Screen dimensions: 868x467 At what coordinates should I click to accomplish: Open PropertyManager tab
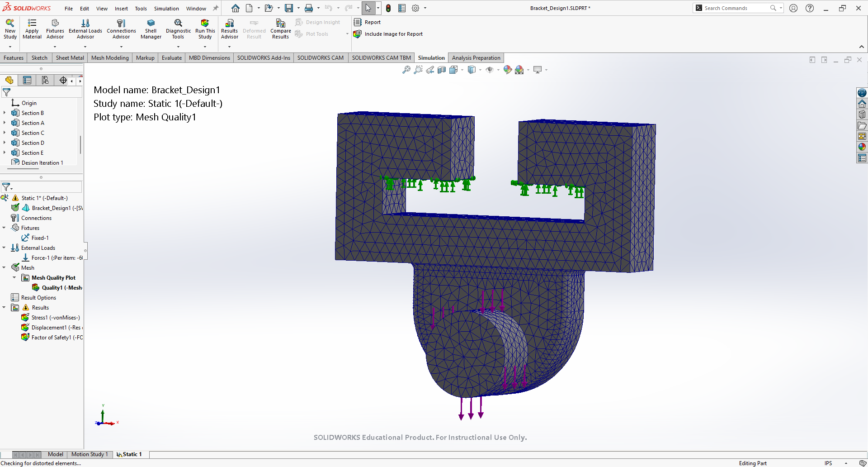click(x=27, y=80)
